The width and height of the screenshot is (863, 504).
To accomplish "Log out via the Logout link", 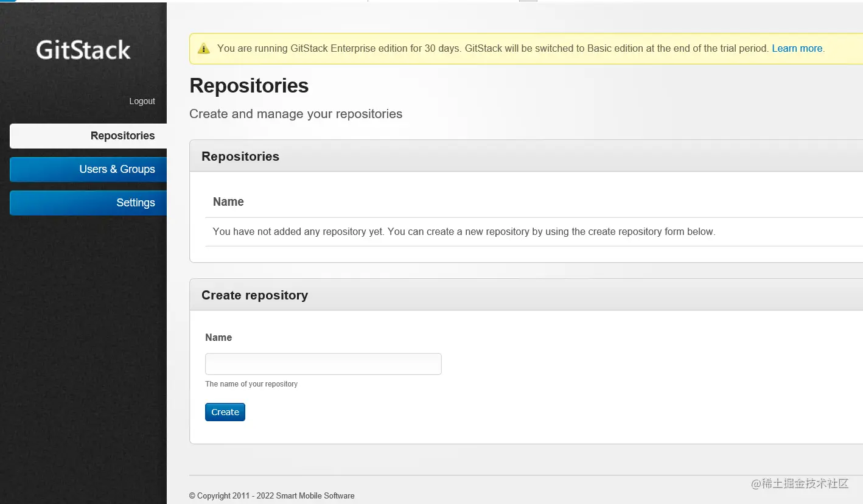I will [142, 101].
